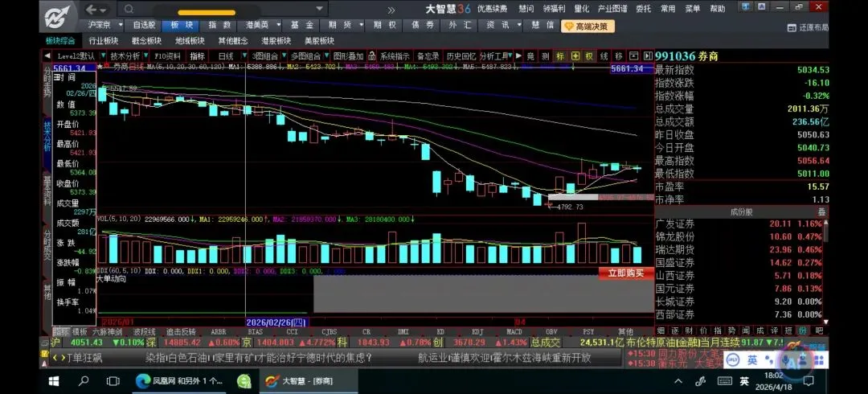Toggle the padlock lock icon
868x394 pixels.
point(372,56)
